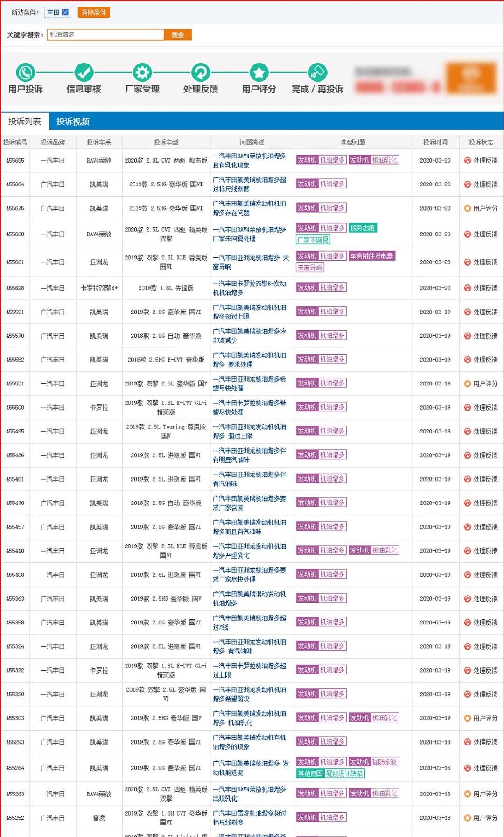Open complaint 一汽丰田RAV4荣放机油增多且有乳化现象
Viewport: 504px width, 837px height.
coord(249,160)
